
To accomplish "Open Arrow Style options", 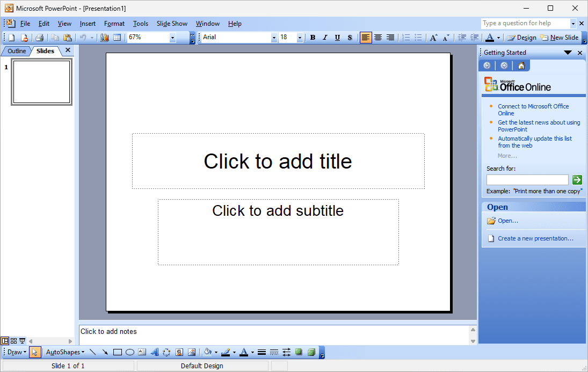I will tap(287, 352).
